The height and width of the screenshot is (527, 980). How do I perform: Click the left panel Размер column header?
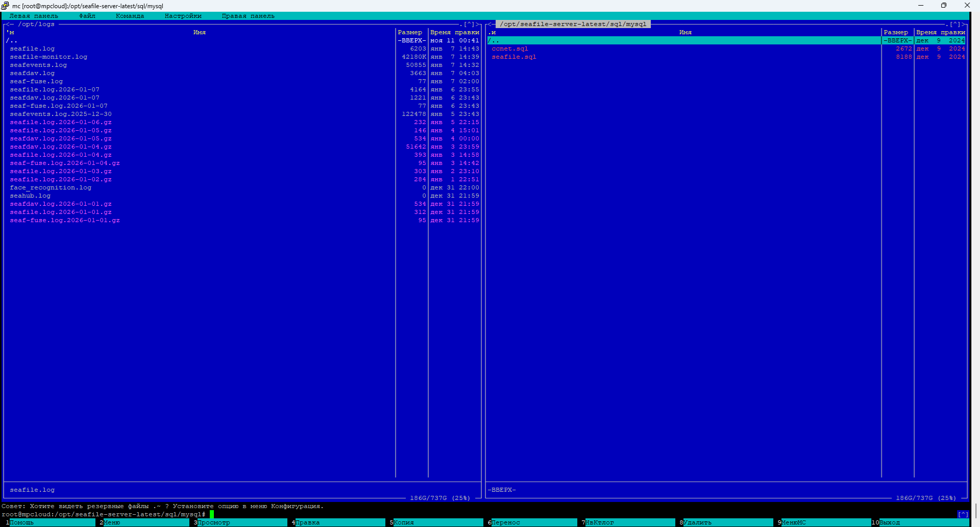pyautogui.click(x=410, y=32)
